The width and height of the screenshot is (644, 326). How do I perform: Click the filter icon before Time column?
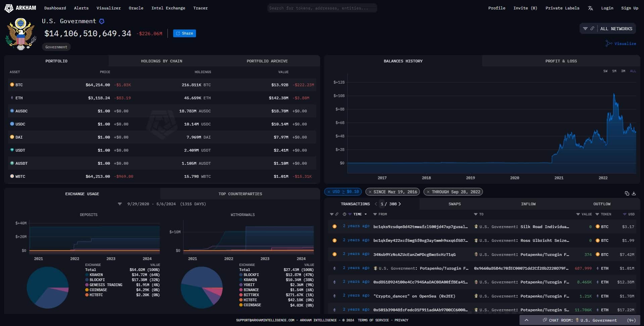(x=350, y=214)
